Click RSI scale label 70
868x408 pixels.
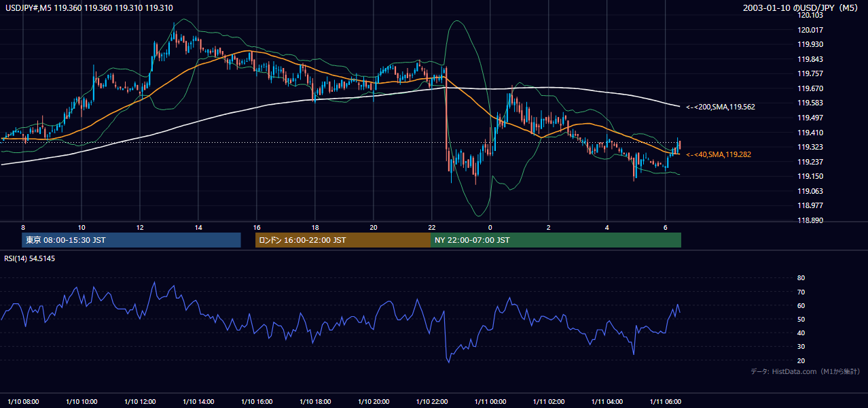coord(801,292)
